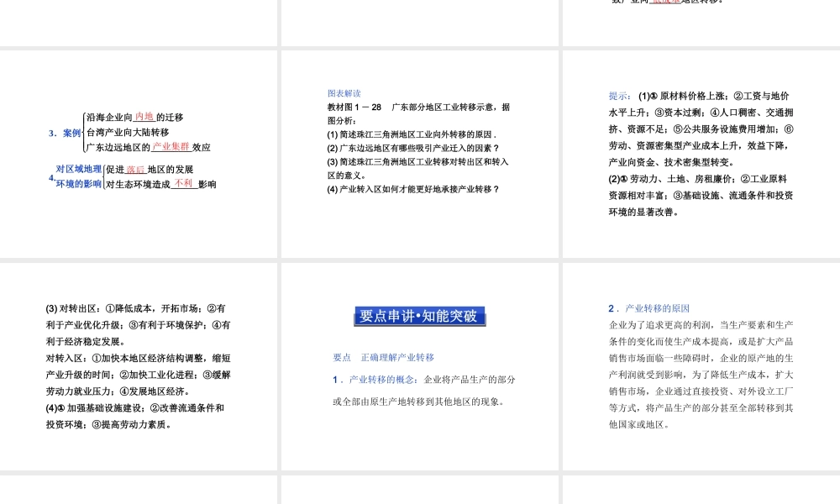Click the red fill-in word 不利
The image size is (840, 504).
(184, 183)
